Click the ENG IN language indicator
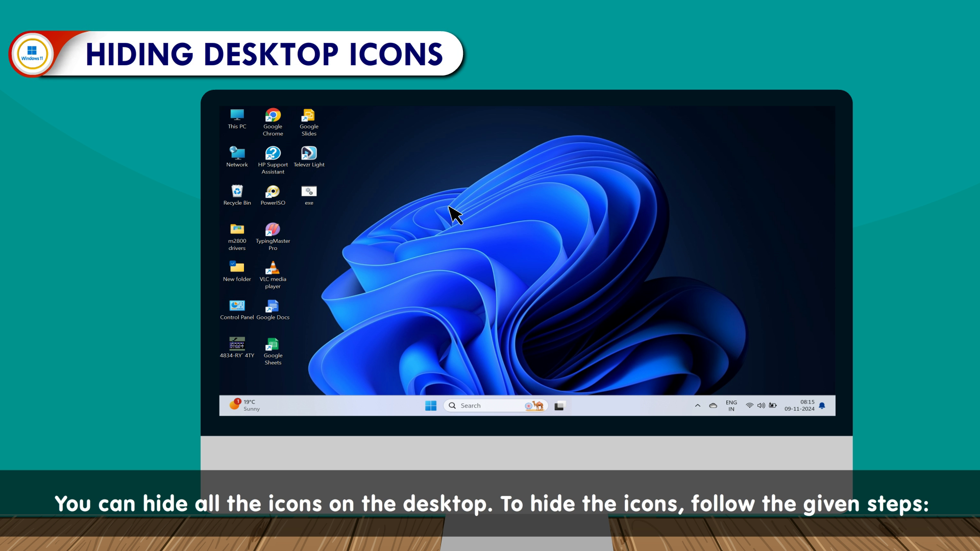Viewport: 980px width, 551px height. [731, 406]
